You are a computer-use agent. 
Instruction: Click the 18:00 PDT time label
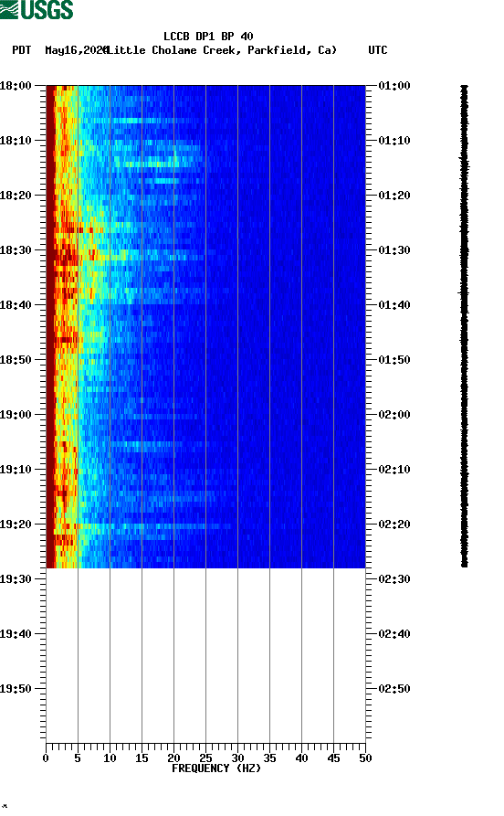pyautogui.click(x=16, y=85)
